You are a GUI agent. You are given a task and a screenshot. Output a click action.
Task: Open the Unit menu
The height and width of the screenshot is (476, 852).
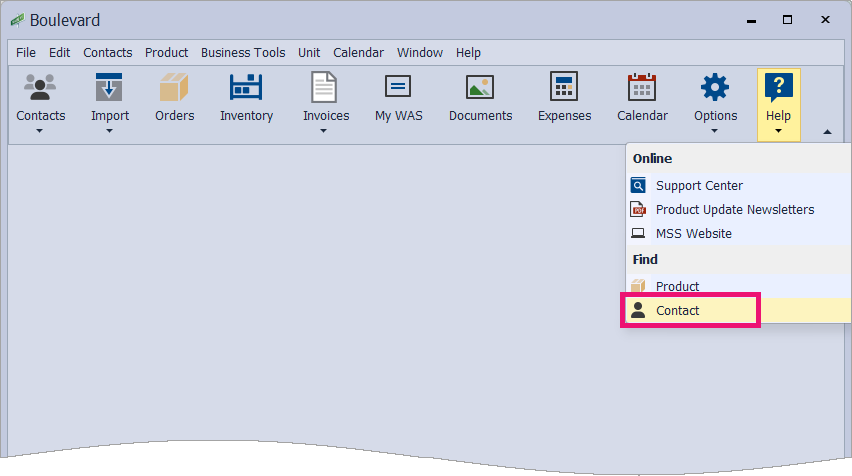(309, 53)
